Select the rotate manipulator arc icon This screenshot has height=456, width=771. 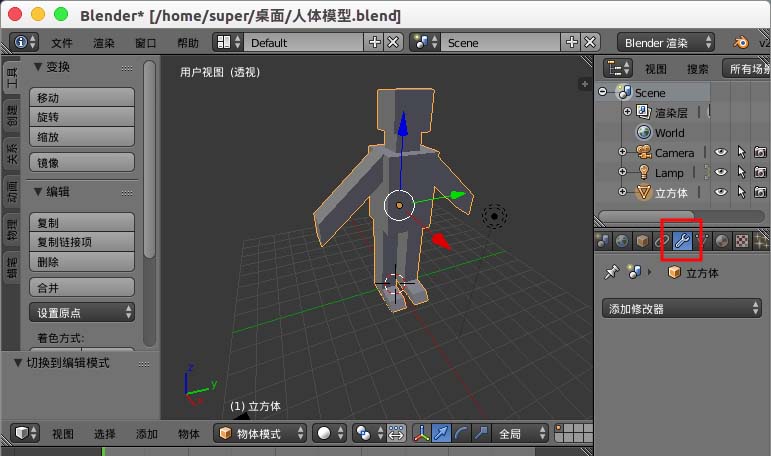coord(461,433)
